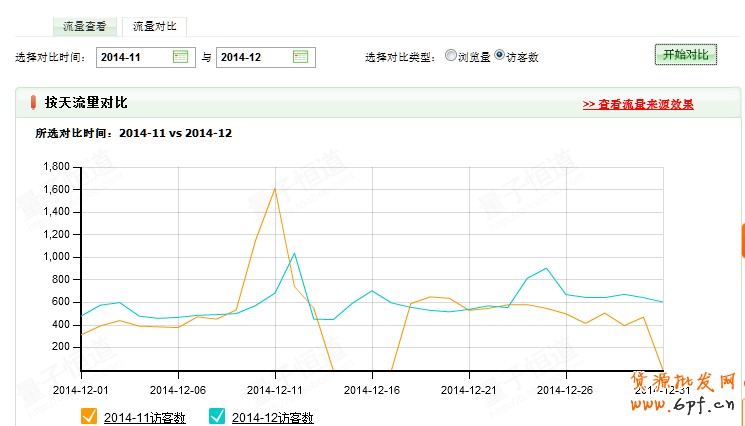
Task: Select the 浏览量 radio button
Action: tap(451, 56)
